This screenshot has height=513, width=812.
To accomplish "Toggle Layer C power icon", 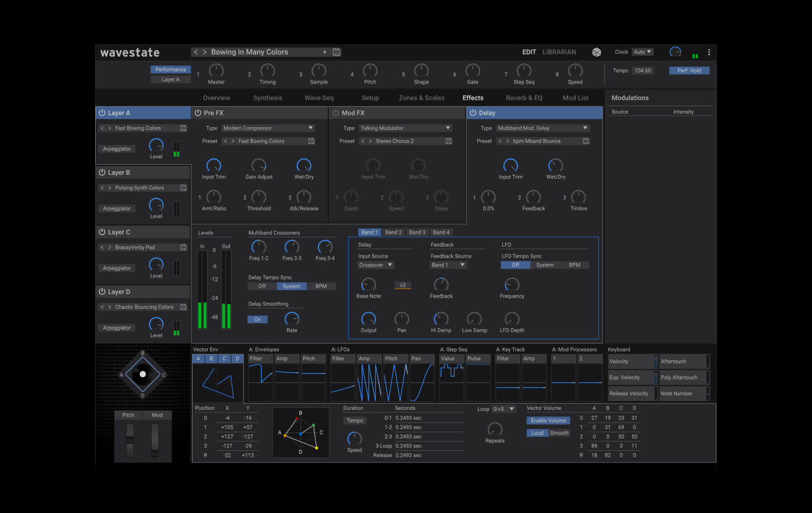I will pos(102,232).
